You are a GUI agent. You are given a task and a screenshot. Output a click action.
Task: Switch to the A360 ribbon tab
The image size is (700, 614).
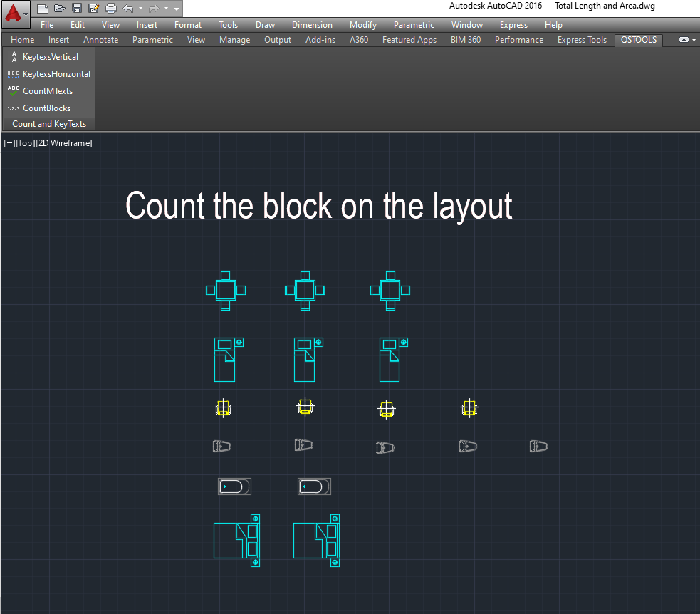[x=359, y=40]
